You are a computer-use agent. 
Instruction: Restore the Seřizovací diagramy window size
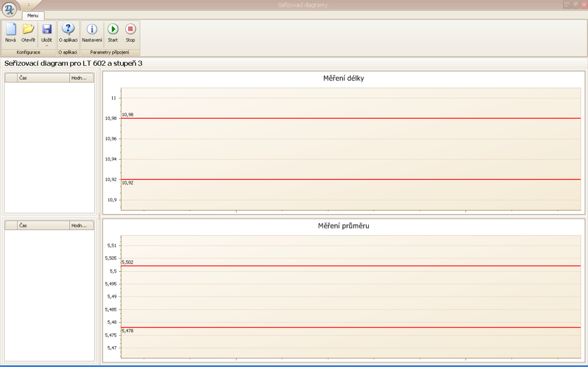coord(575,5)
